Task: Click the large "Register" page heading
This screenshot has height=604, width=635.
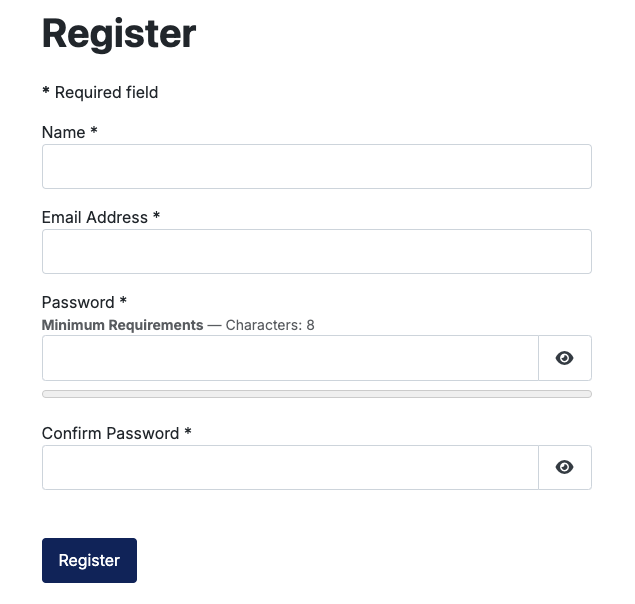Action: (119, 34)
